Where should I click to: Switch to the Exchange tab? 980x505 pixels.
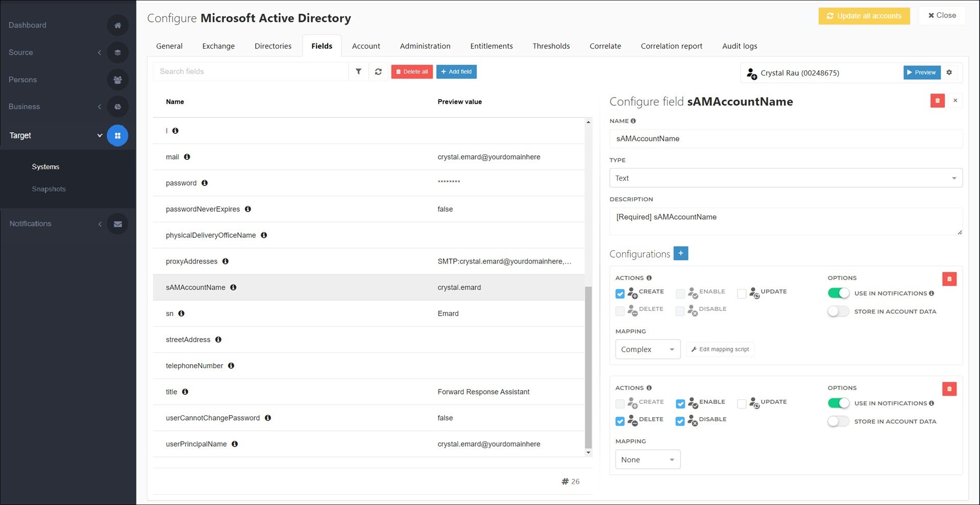pos(218,46)
